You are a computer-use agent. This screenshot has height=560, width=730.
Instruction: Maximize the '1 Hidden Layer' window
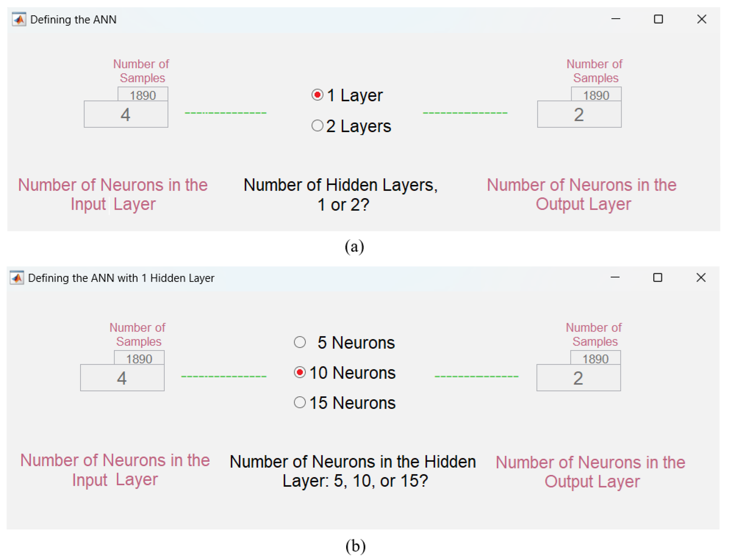[x=658, y=278]
